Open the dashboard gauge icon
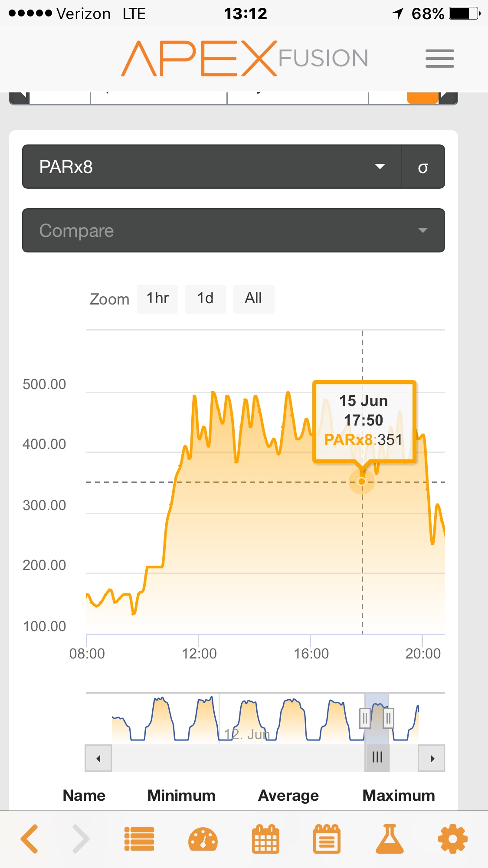 click(203, 839)
